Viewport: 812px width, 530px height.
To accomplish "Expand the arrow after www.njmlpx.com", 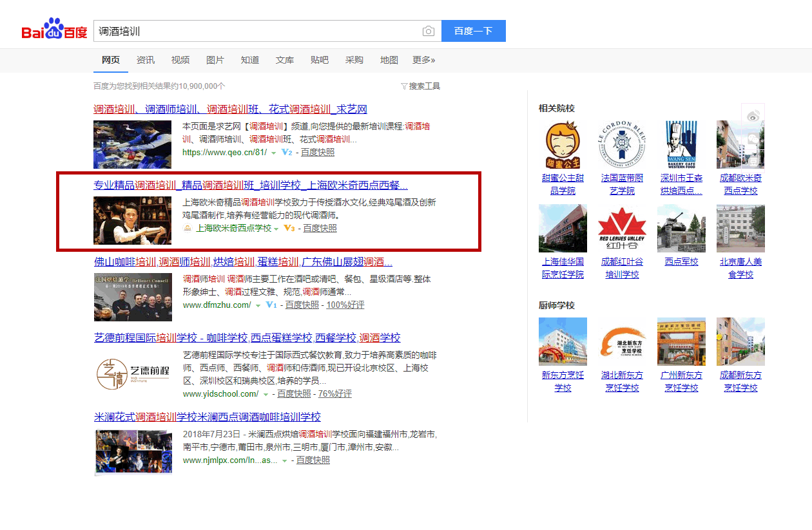I will [x=284, y=461].
